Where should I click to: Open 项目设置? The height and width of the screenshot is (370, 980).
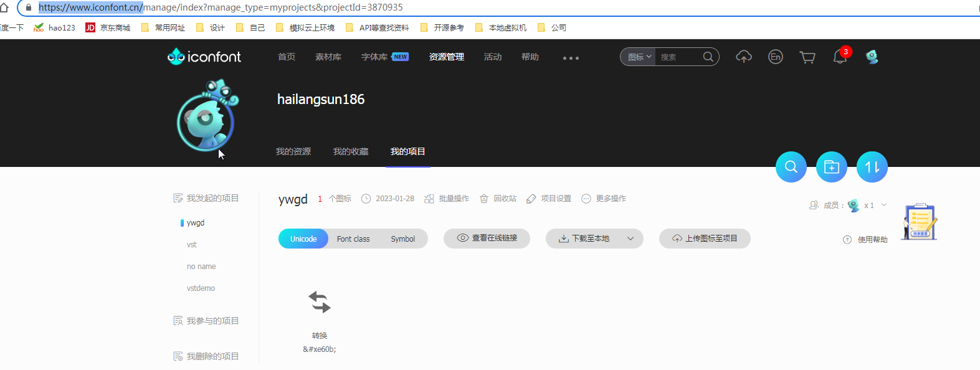549,199
